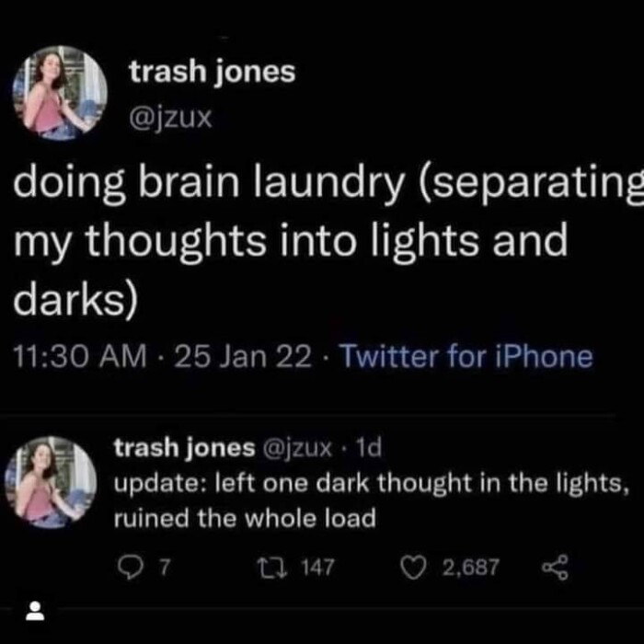Open the share icon on the reply
Image resolution: width=644 pixels, height=644 pixels.
tap(556, 568)
